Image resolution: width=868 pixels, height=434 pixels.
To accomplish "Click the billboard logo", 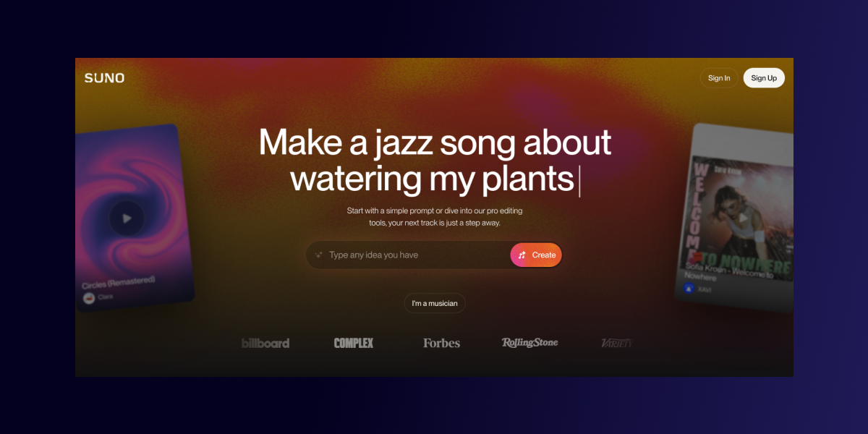I will coord(265,343).
